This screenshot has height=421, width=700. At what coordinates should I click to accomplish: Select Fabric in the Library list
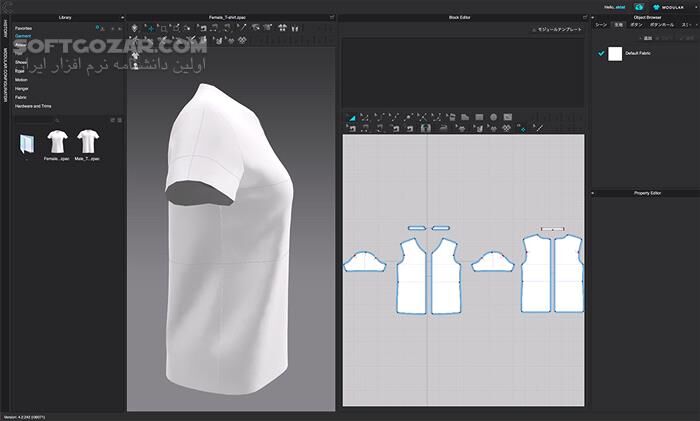click(21, 97)
